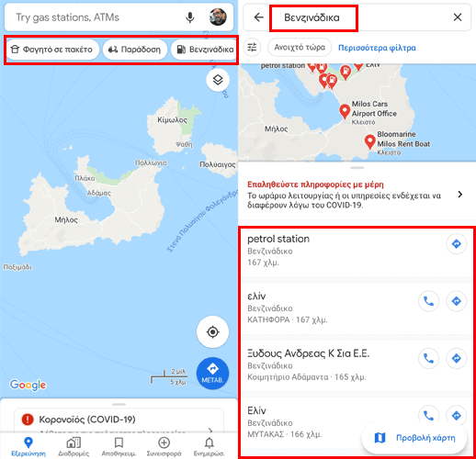
Task: Click the back arrow in search bar
Action: 259,17
